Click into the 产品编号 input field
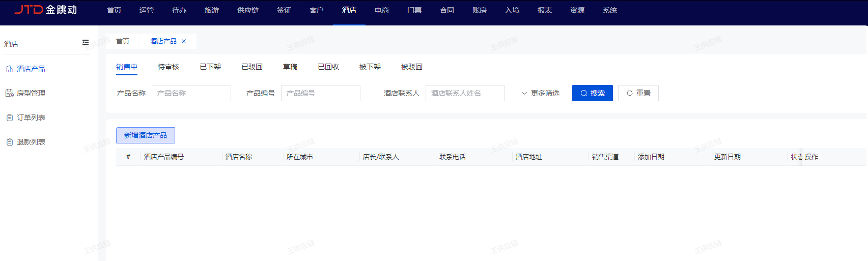868x261 pixels. point(321,93)
